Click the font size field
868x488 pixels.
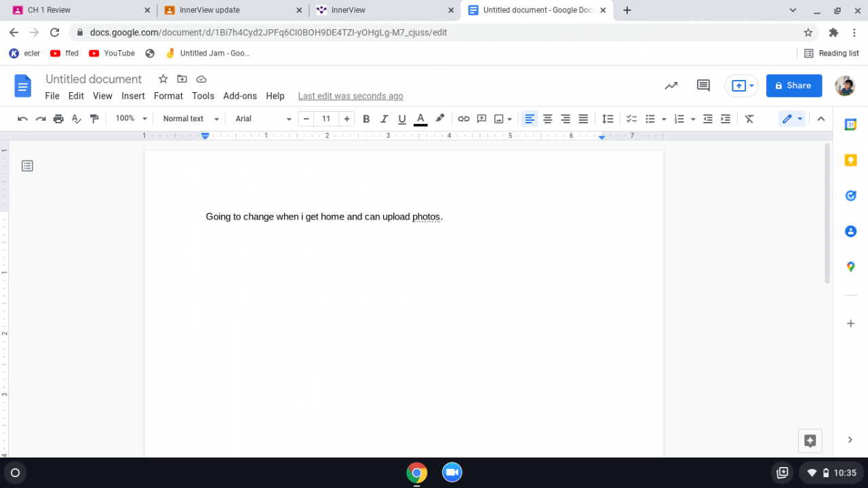tap(326, 119)
